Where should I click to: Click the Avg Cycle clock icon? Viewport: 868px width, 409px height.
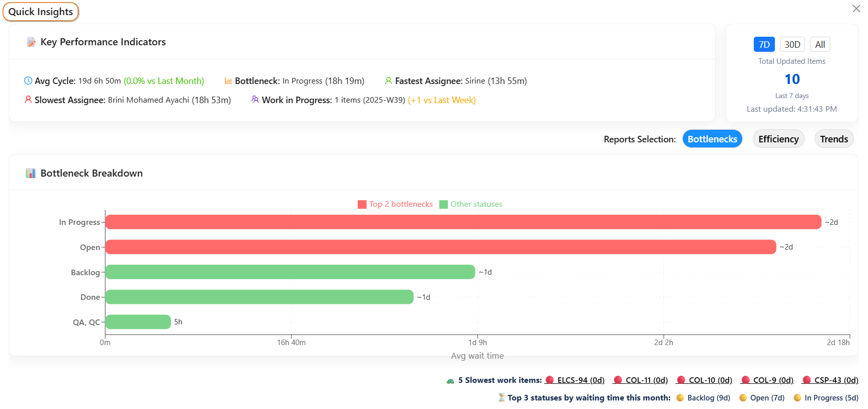pos(28,81)
